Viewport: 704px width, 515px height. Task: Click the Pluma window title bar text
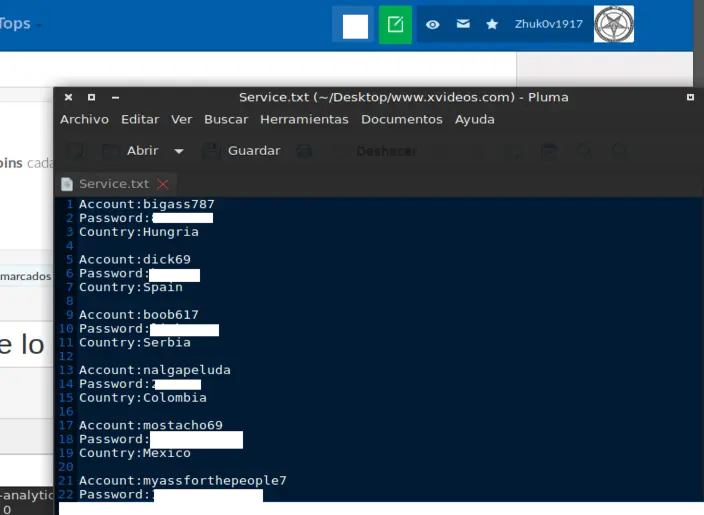pos(403,97)
